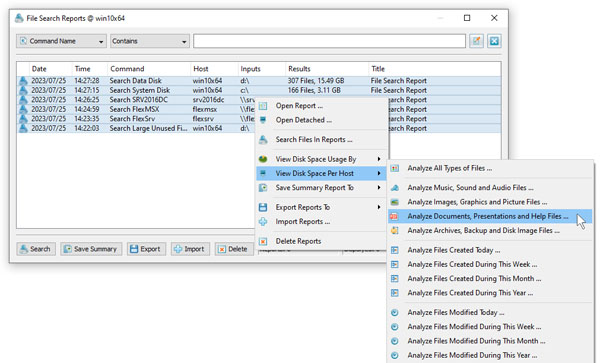This screenshot has height=363, width=600.
Task: Click the Import Reports plus icon
Action: pos(263,221)
